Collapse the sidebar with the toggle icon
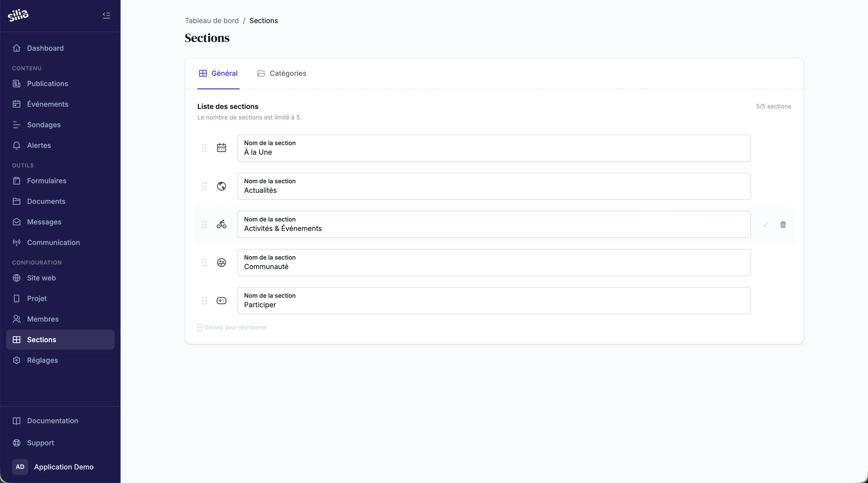This screenshot has height=483, width=868. [x=106, y=15]
